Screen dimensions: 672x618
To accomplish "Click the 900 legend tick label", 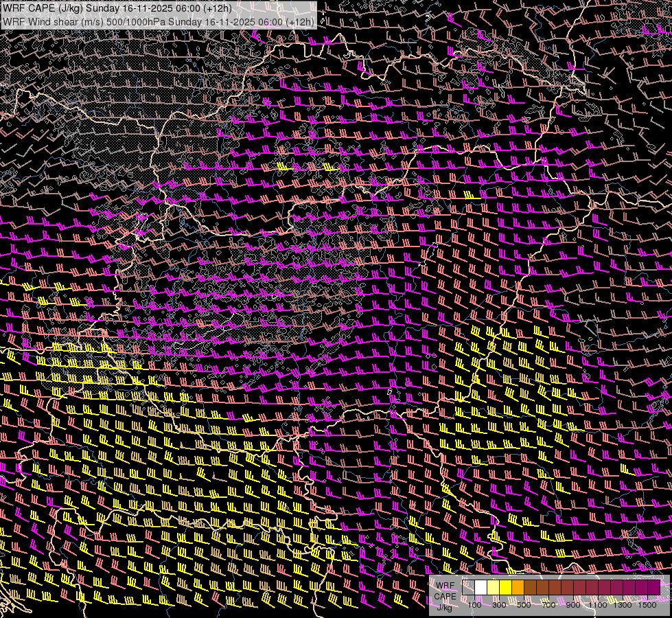I will click(x=573, y=604).
